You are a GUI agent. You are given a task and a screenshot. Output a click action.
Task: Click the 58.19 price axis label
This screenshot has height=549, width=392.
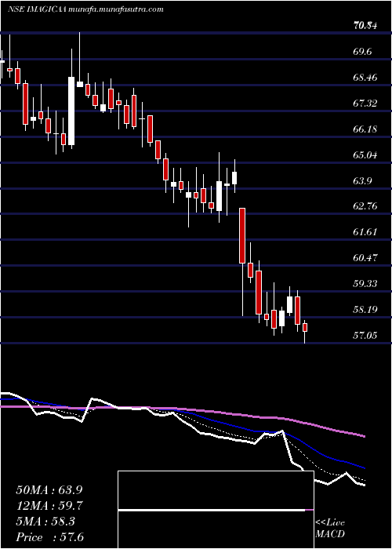point(365,309)
